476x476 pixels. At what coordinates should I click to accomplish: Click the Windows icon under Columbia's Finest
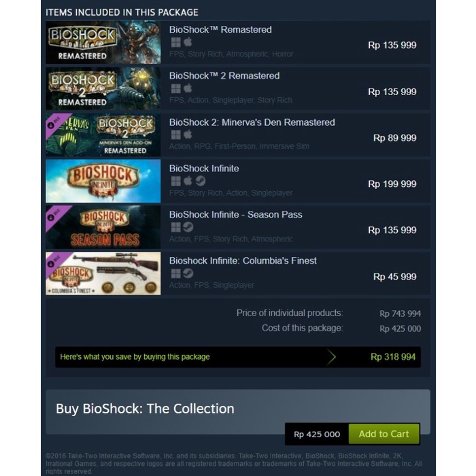(175, 273)
